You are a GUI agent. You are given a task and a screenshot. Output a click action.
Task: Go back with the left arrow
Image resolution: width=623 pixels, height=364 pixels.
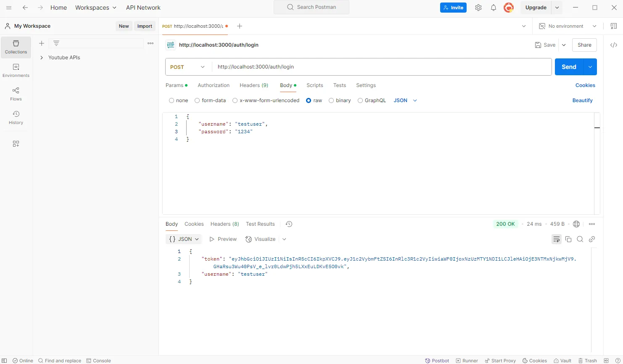25,8
